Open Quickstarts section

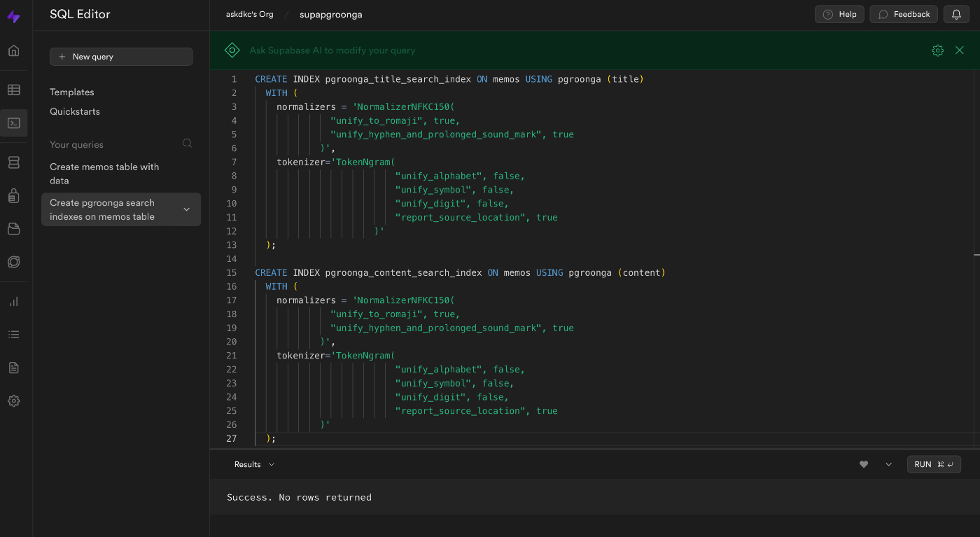click(75, 111)
